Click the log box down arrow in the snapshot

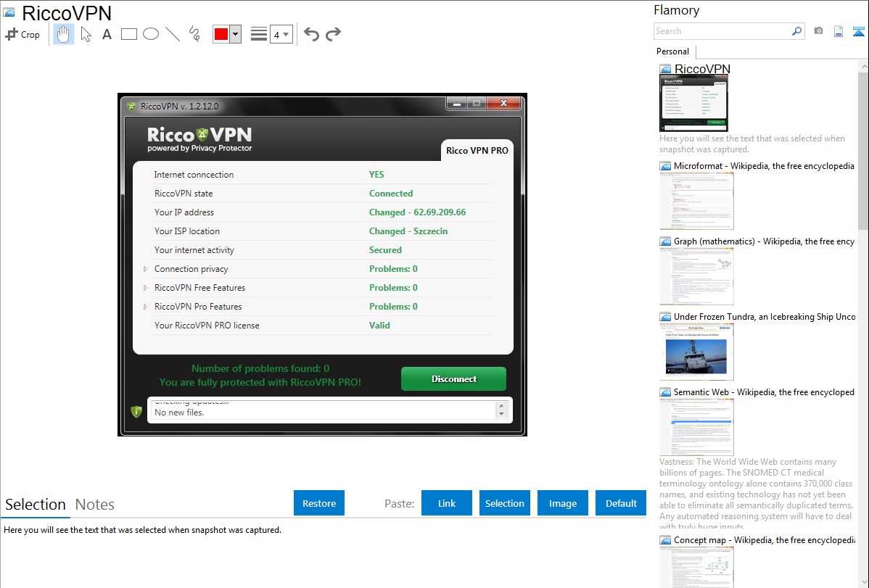click(501, 414)
